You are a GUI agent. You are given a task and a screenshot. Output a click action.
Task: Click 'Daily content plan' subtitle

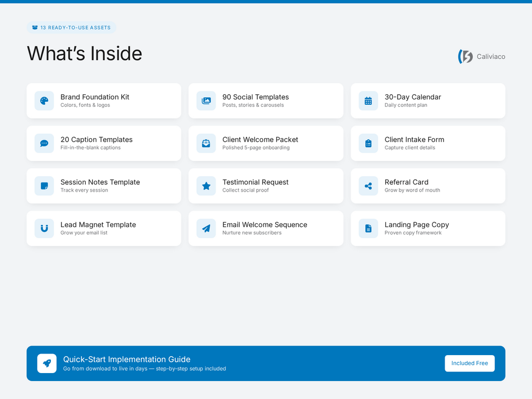point(406,105)
